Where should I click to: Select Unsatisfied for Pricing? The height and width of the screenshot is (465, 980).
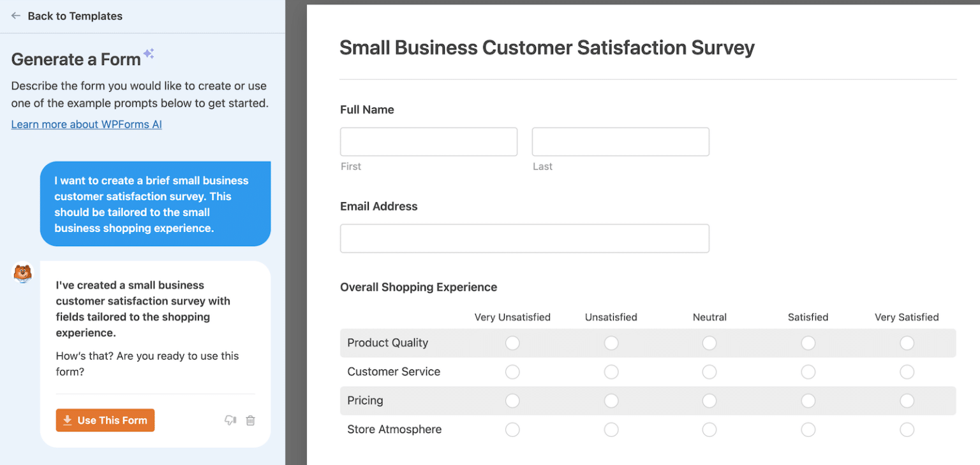coord(611,401)
